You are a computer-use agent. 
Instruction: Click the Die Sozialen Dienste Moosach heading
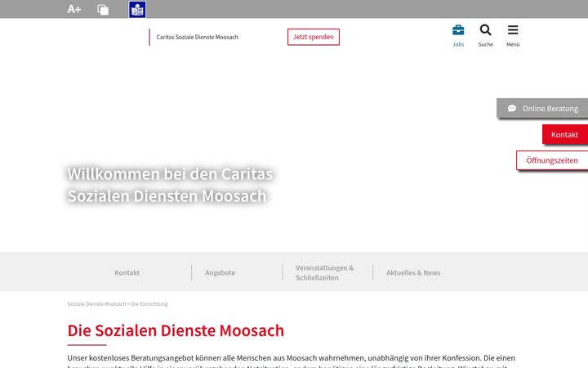click(x=176, y=330)
